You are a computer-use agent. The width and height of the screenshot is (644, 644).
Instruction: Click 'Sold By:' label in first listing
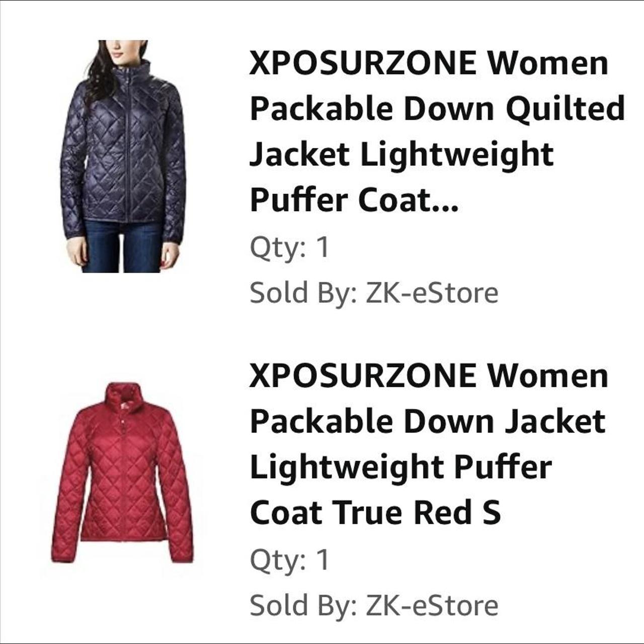303,293
